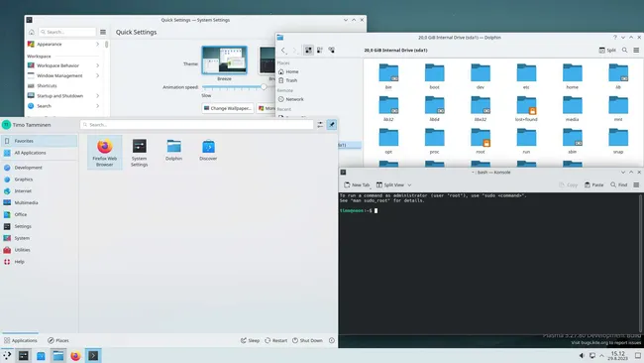Switch Dolphin to Icons view mode
The image size is (644, 363).
point(308,51)
